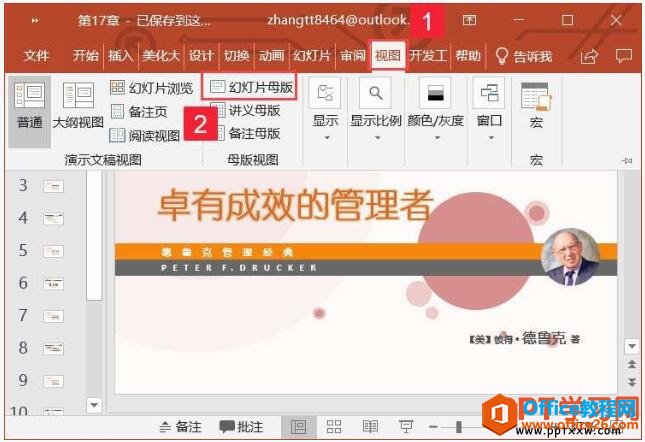Open the 幻灯片放映 ribbon tab
Viewport: 645px width, 442px height.
[312, 55]
